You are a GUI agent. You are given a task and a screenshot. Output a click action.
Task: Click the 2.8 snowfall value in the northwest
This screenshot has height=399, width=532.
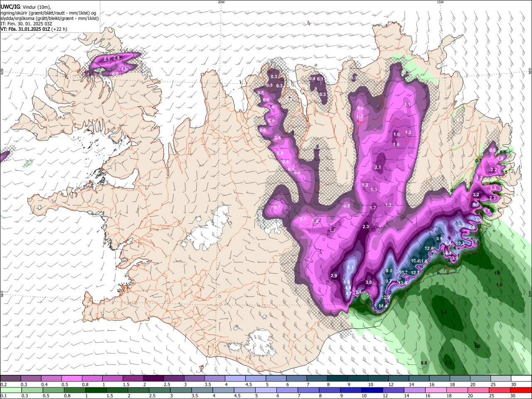tap(116, 58)
